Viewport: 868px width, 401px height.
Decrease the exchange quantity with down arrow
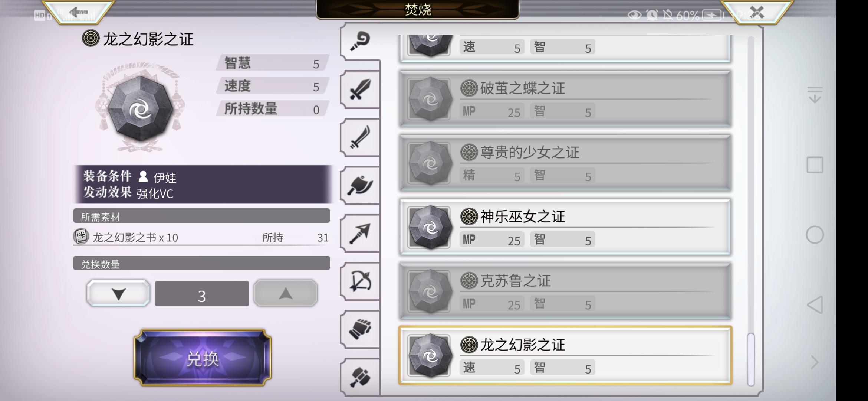(118, 293)
